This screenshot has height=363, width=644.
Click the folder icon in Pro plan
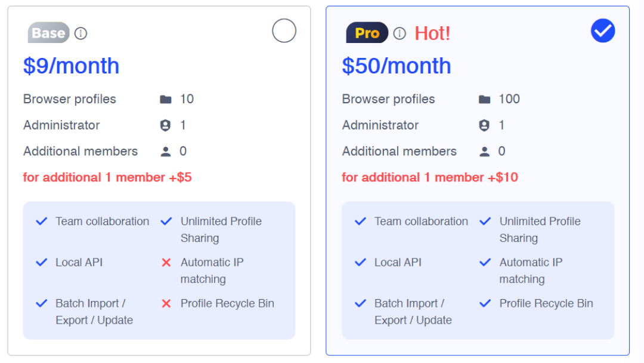click(484, 99)
